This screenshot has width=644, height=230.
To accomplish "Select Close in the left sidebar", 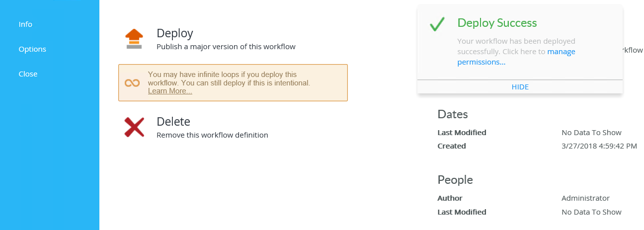I will (28, 74).
